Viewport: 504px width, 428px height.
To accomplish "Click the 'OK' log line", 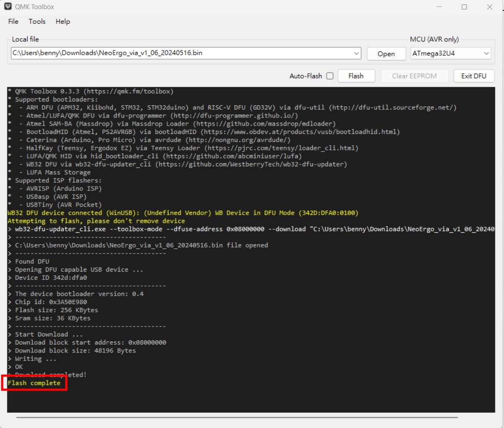I will coord(16,367).
